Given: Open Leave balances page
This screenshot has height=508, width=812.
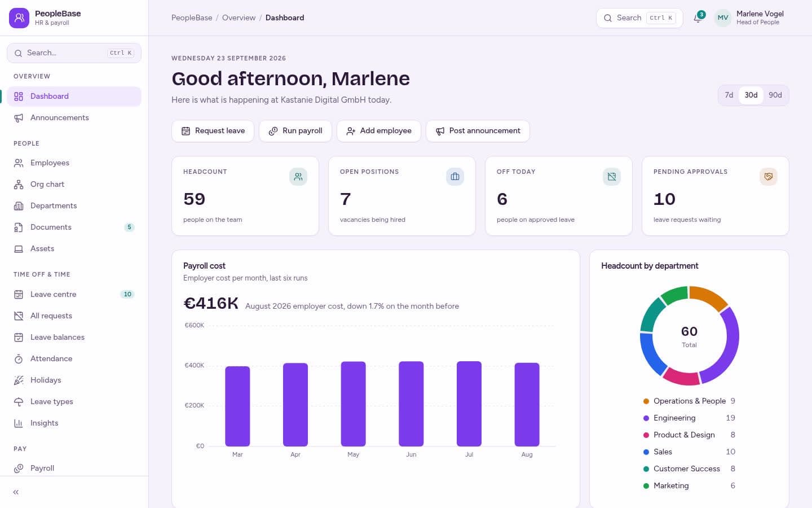Looking at the screenshot, I should coord(74,337).
